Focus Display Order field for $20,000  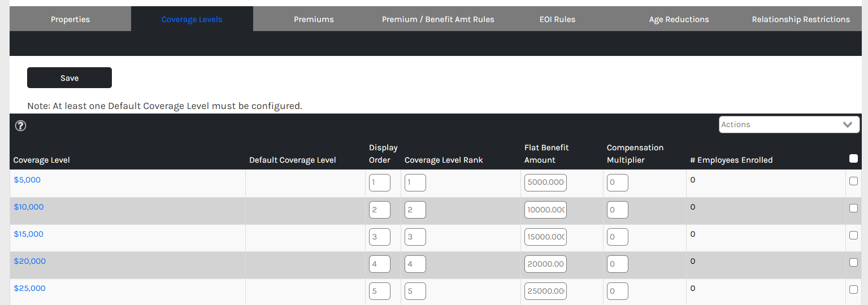tap(380, 264)
